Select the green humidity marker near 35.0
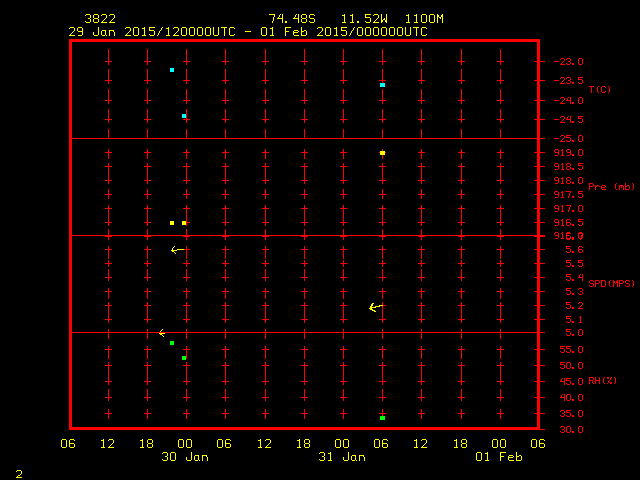The width and height of the screenshot is (640, 480). pos(382,417)
